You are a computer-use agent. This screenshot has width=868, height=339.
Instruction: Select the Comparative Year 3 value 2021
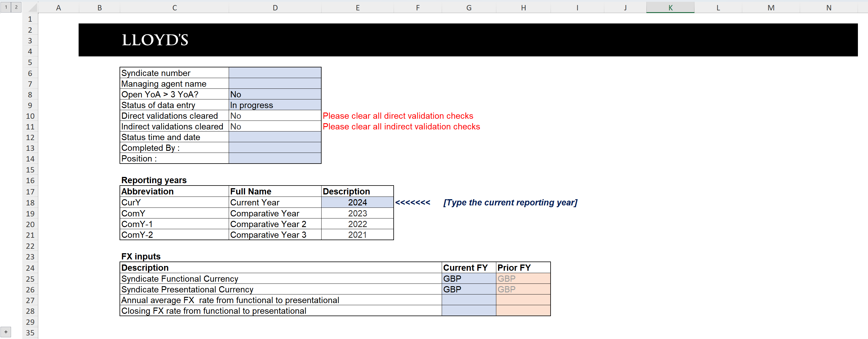pos(357,235)
